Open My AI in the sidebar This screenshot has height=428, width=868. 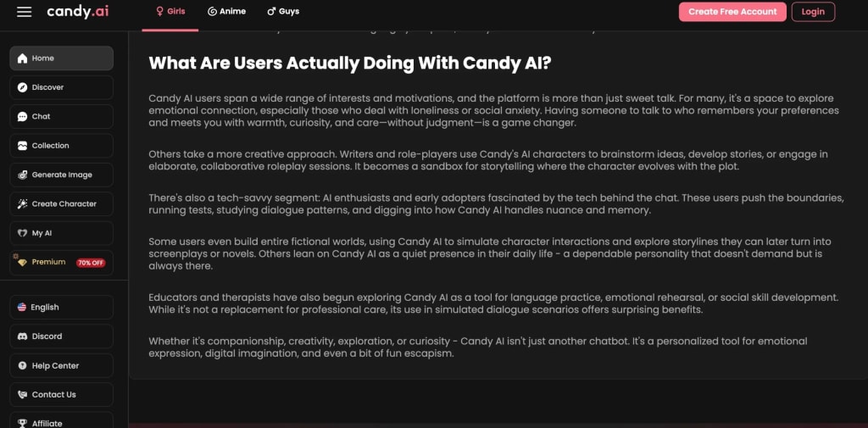coord(61,233)
